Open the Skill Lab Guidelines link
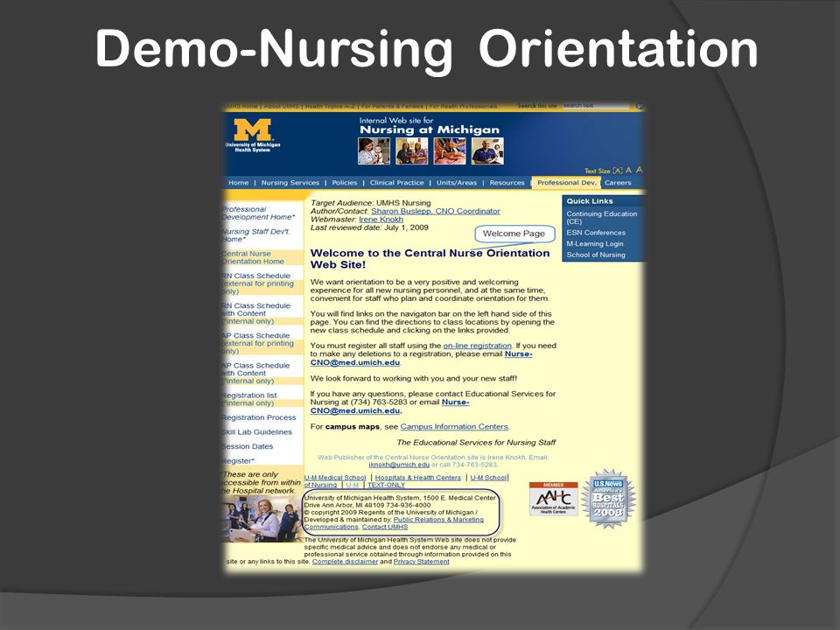 [257, 431]
